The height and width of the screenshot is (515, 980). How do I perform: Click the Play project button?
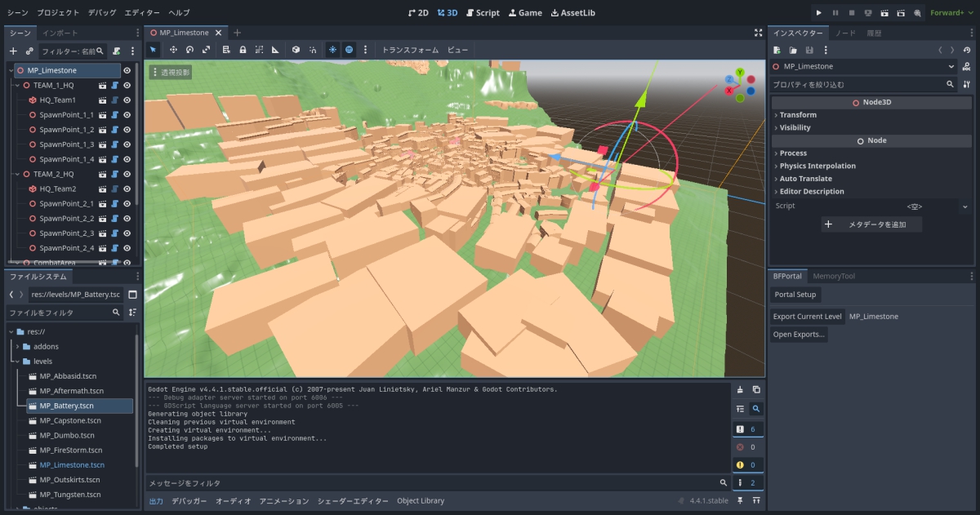[x=819, y=13]
